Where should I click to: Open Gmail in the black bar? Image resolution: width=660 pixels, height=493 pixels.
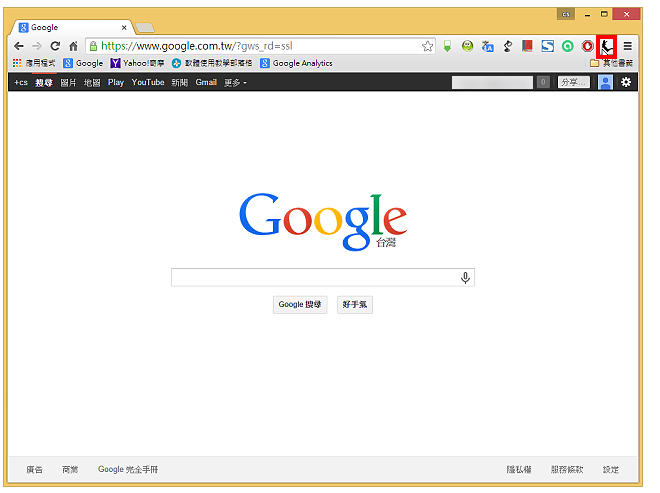(206, 83)
